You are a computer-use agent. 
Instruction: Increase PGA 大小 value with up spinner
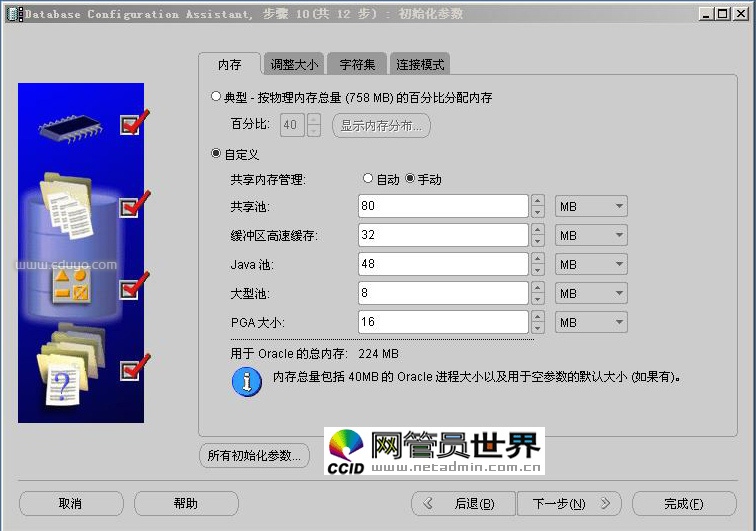[538, 316]
